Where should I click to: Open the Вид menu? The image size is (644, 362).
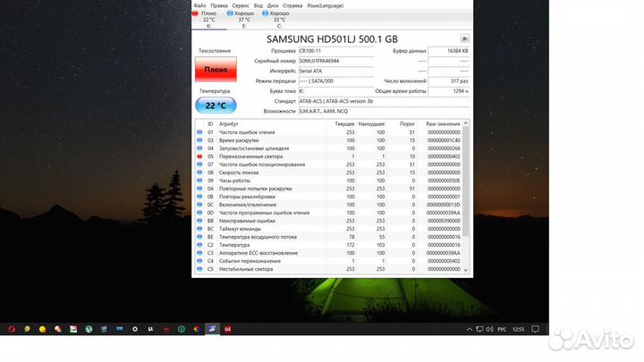pos(258,5)
